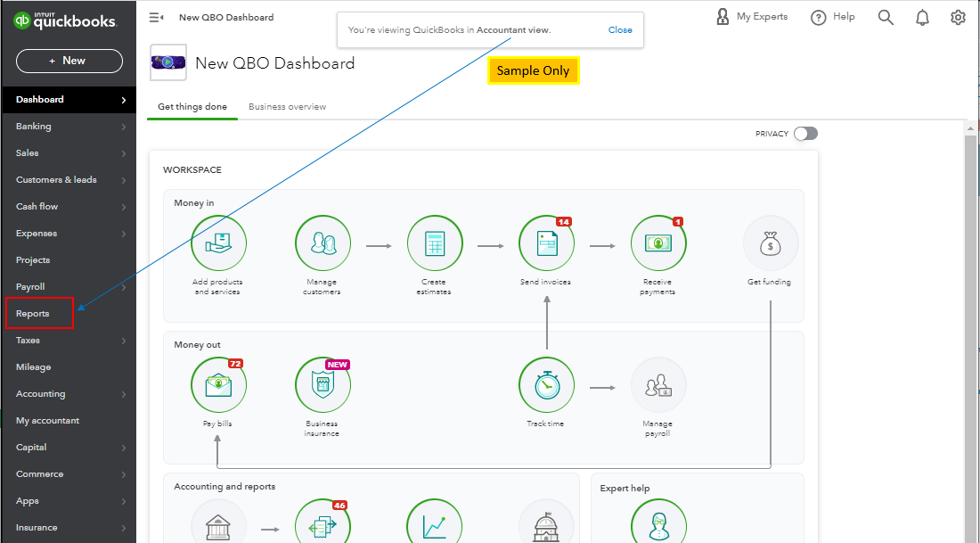Expand the Payroll chevron

point(124,288)
